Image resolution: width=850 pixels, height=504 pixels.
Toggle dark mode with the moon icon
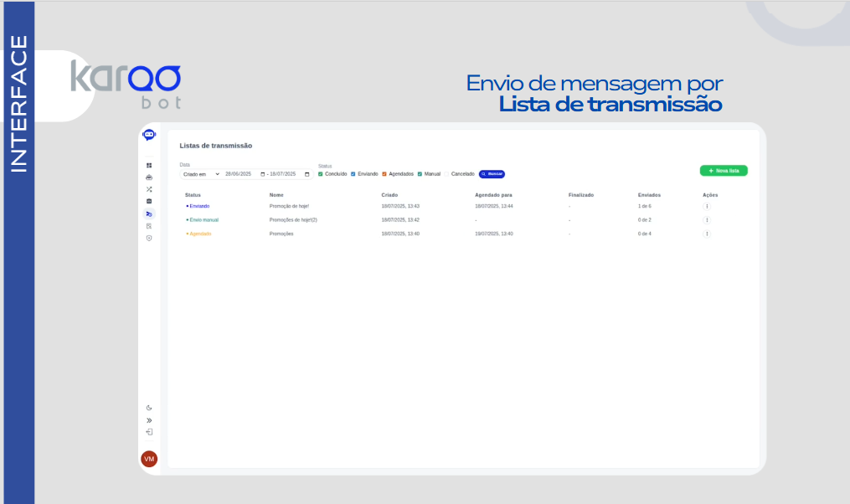coord(149,408)
